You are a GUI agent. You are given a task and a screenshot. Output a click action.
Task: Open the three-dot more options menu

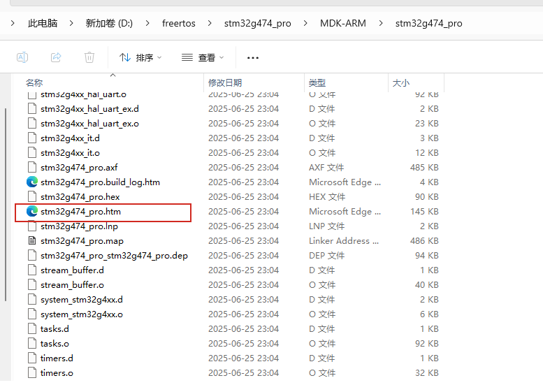(x=253, y=58)
